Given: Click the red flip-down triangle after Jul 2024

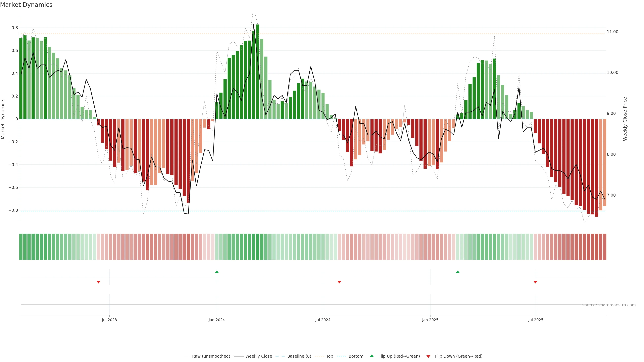Looking at the screenshot, I should click(x=339, y=282).
